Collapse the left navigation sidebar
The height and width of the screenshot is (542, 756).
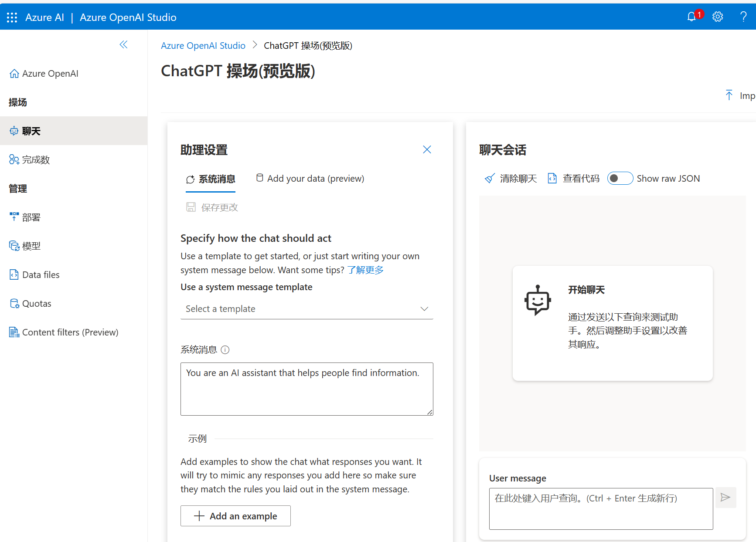pyautogui.click(x=124, y=44)
